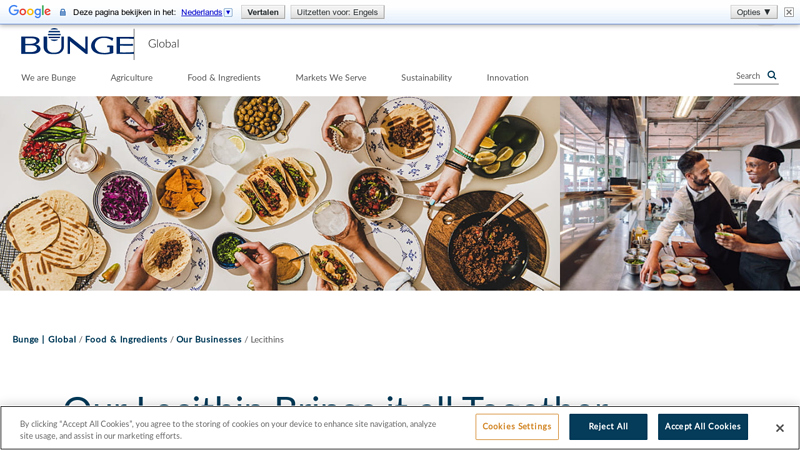800x450 pixels.
Task: Open the We are Bunge menu
Action: pyautogui.click(x=48, y=78)
